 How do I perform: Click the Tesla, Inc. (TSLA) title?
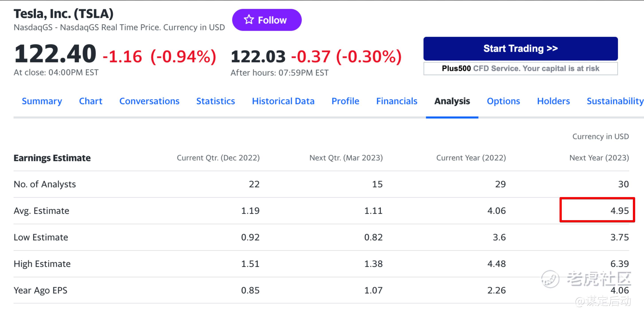click(63, 14)
